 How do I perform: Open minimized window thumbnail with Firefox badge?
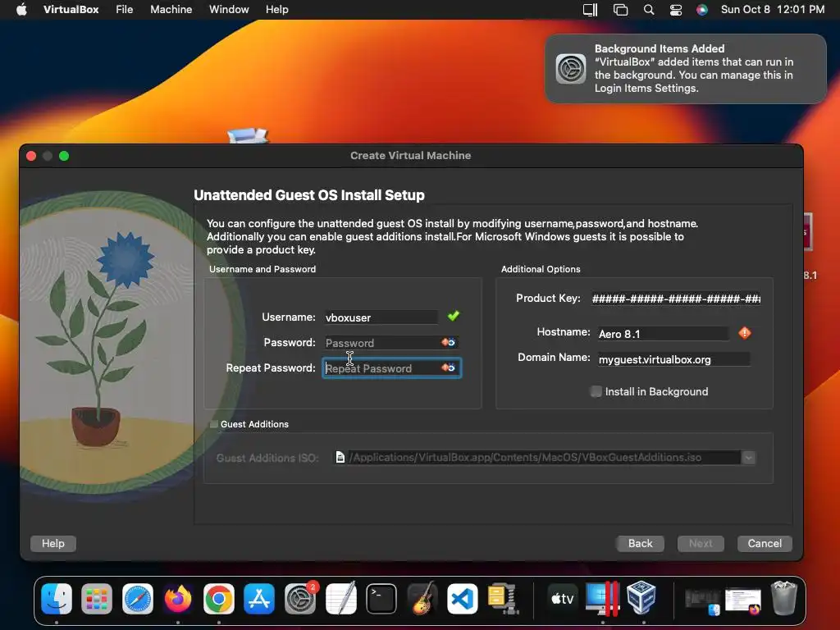pos(743,600)
